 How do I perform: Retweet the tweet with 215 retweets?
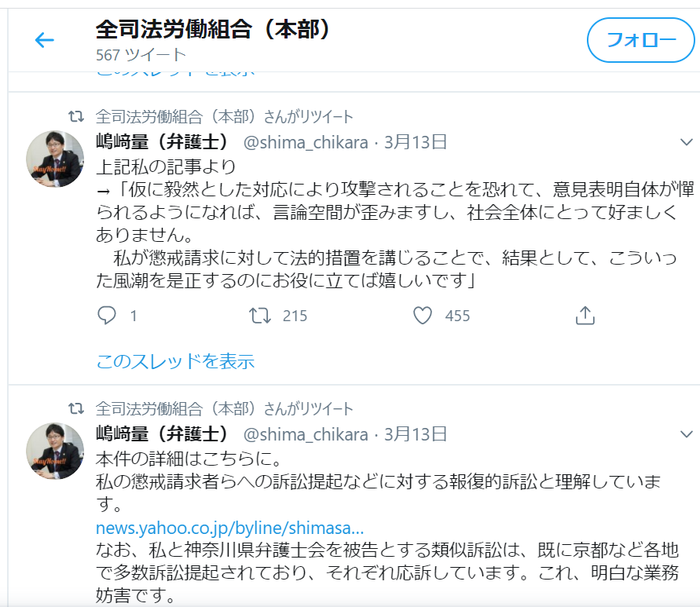[260, 316]
